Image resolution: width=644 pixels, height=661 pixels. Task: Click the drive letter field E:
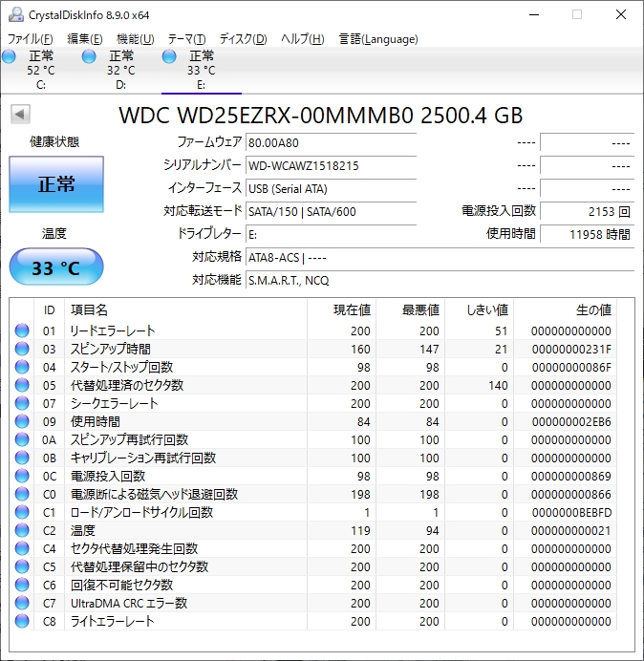[331, 234]
